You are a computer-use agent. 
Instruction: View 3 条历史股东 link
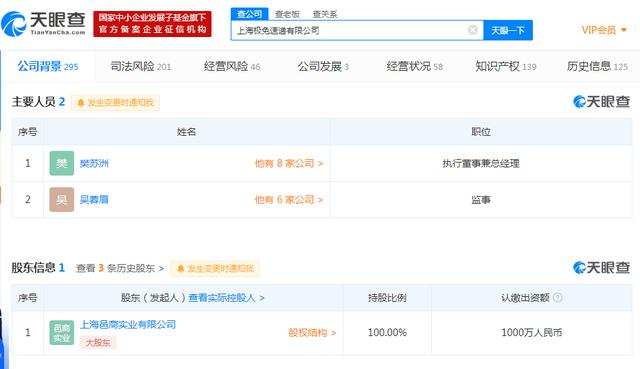point(120,268)
